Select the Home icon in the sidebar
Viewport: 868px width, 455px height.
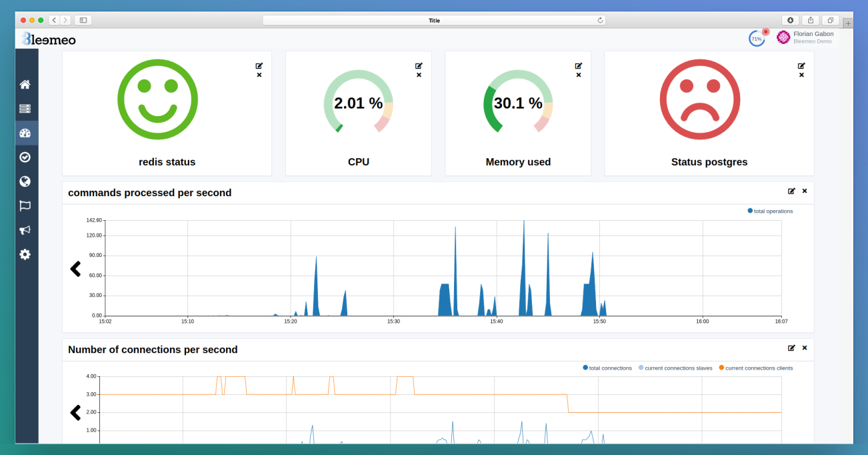[25, 84]
